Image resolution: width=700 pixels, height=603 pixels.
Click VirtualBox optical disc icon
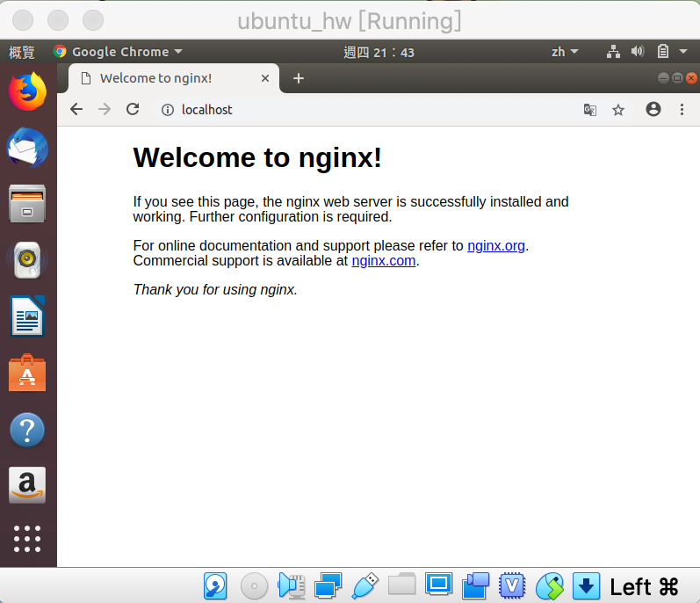[x=254, y=585]
